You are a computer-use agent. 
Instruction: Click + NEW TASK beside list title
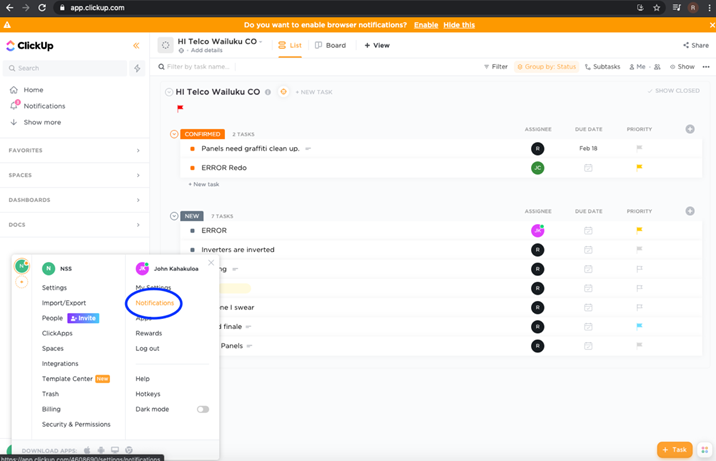pyautogui.click(x=314, y=92)
